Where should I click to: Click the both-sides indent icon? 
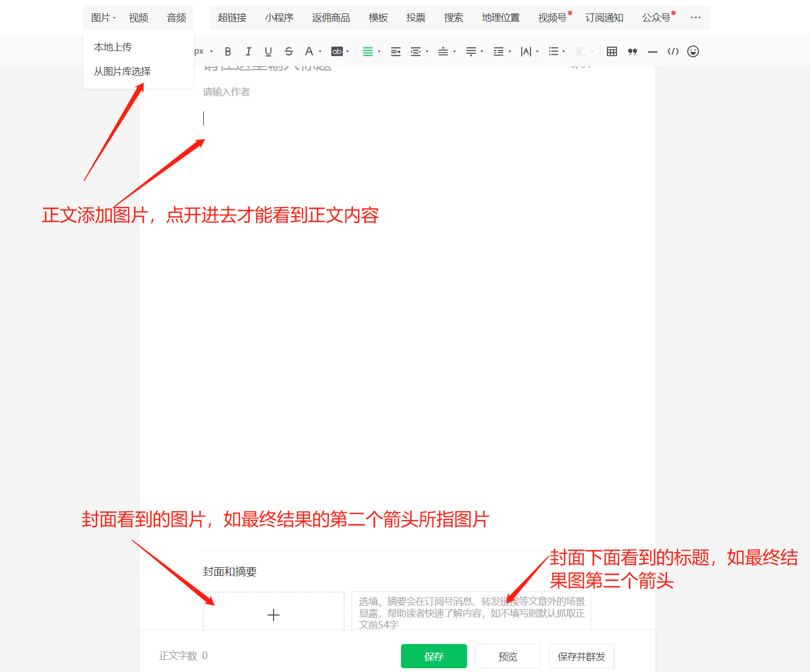(415, 52)
